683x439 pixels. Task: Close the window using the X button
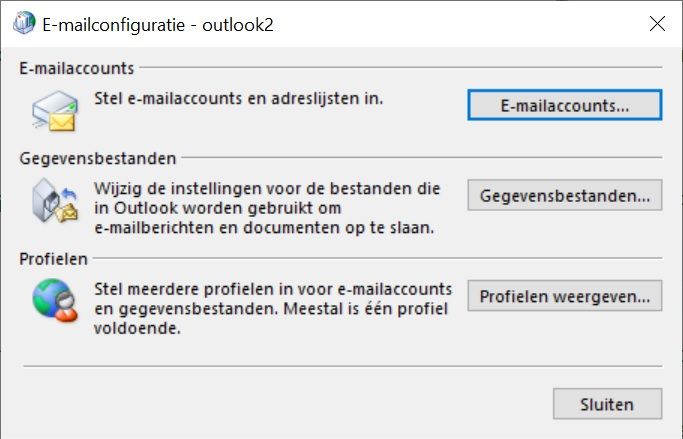pyautogui.click(x=657, y=24)
